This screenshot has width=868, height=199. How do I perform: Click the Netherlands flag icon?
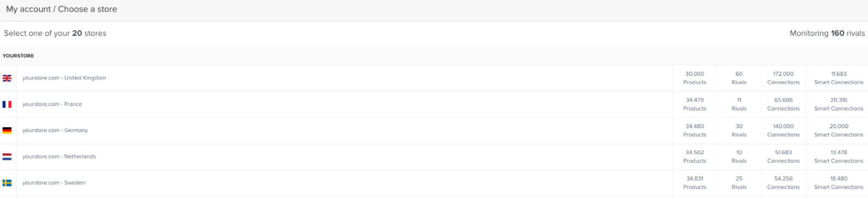pyautogui.click(x=7, y=156)
